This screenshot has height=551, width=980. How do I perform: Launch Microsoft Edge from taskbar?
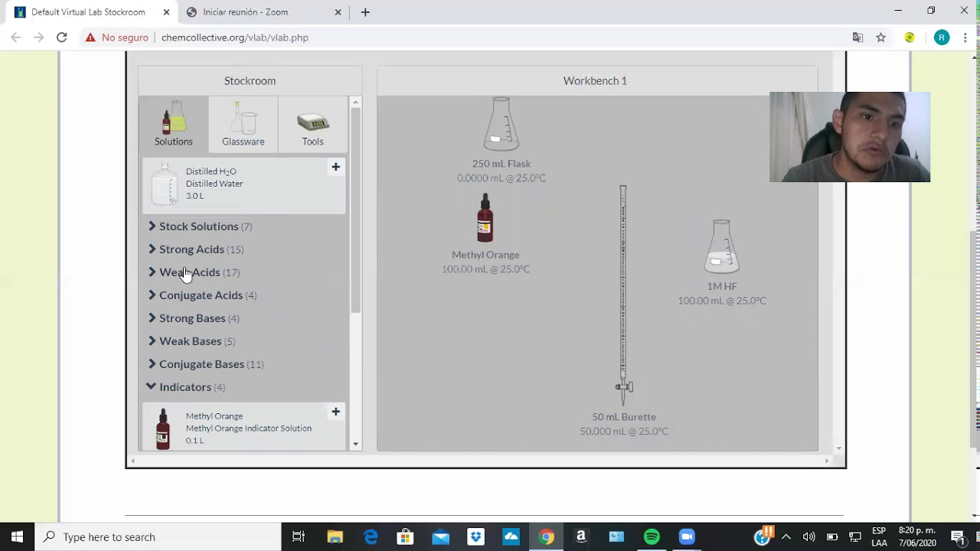point(371,536)
